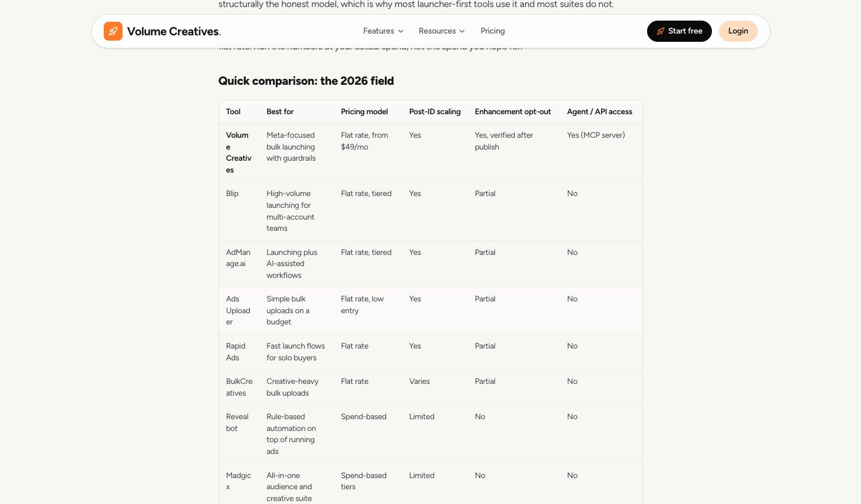Click the Post-ID scaling column header
861x504 pixels.
click(435, 112)
